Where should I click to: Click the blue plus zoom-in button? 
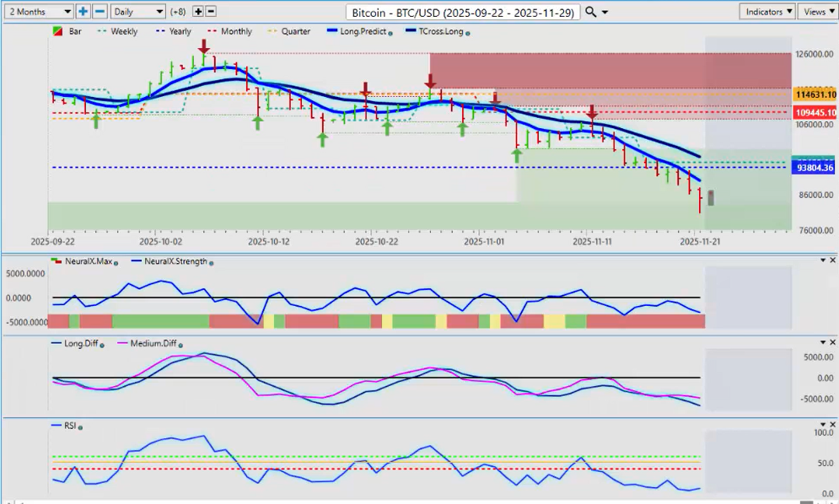[x=83, y=12]
